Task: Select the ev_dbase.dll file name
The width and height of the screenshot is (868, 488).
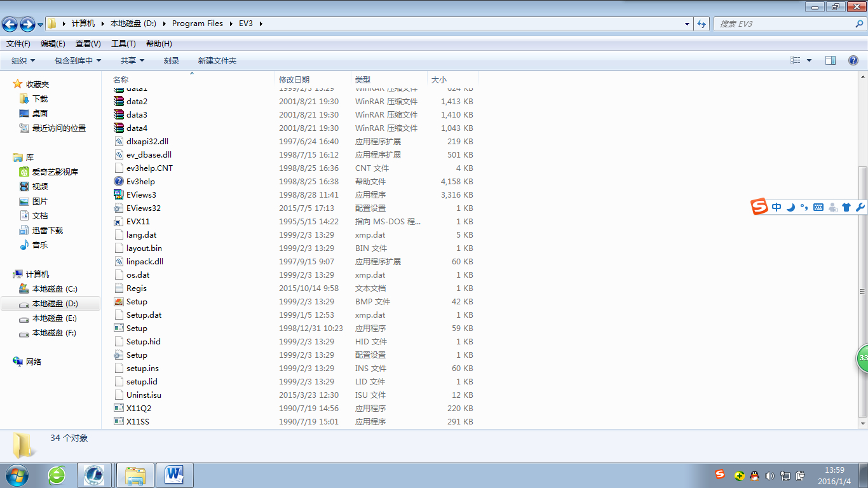Action: click(149, 155)
